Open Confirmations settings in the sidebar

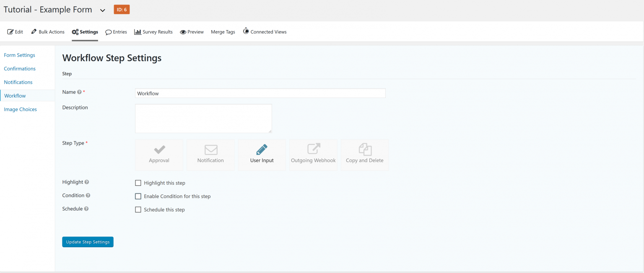click(x=19, y=68)
